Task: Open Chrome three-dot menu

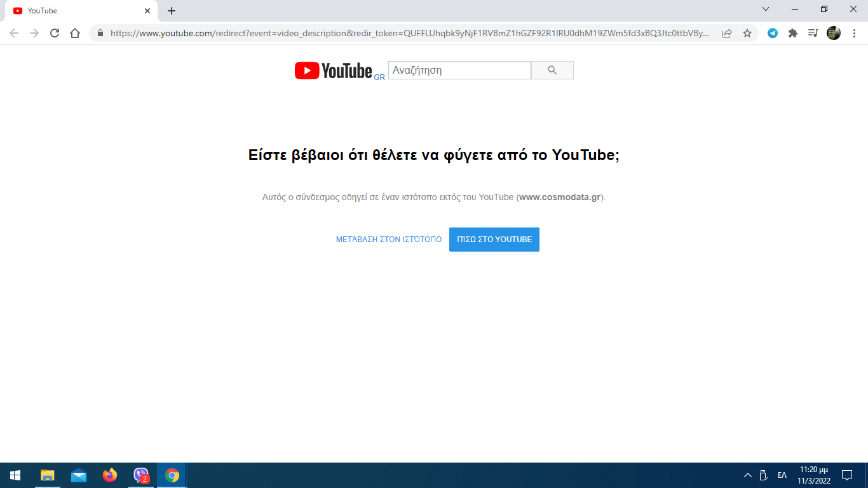Action: (x=854, y=33)
